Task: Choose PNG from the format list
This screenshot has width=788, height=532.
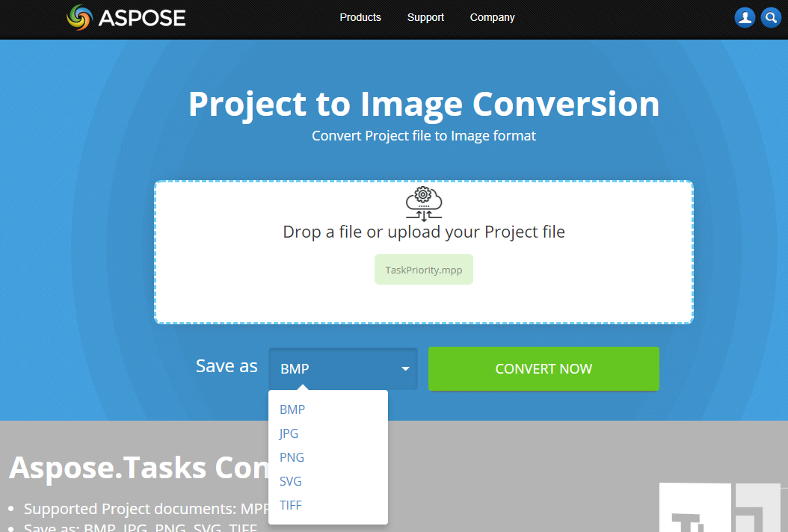Action: 292,457
